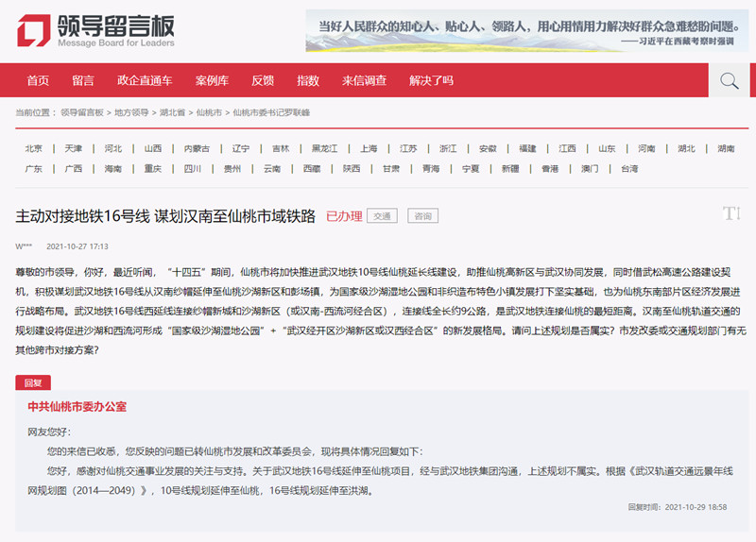Image resolution: width=756 pixels, height=542 pixels.
Task: Open the 来信调查 menu item
Action: click(x=364, y=80)
